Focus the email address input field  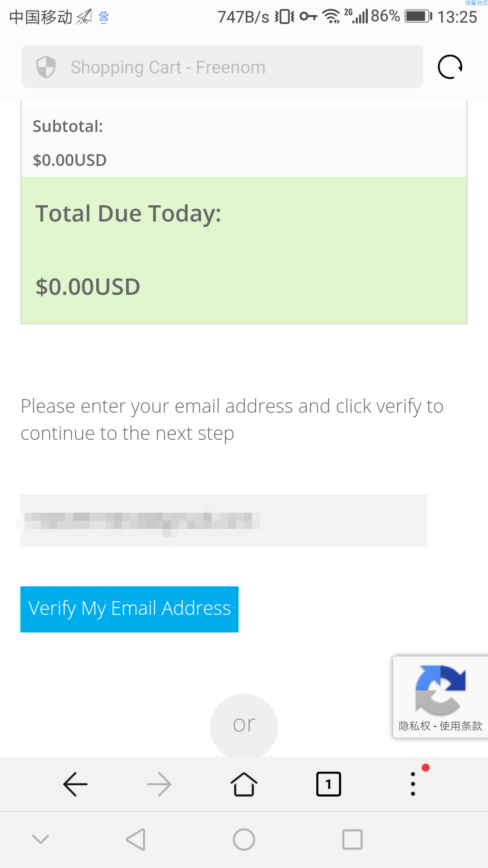(x=224, y=520)
